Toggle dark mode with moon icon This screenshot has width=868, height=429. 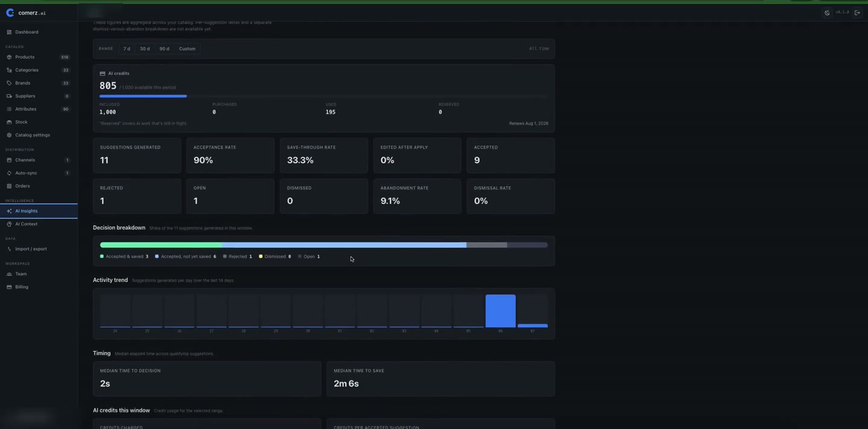pos(827,13)
